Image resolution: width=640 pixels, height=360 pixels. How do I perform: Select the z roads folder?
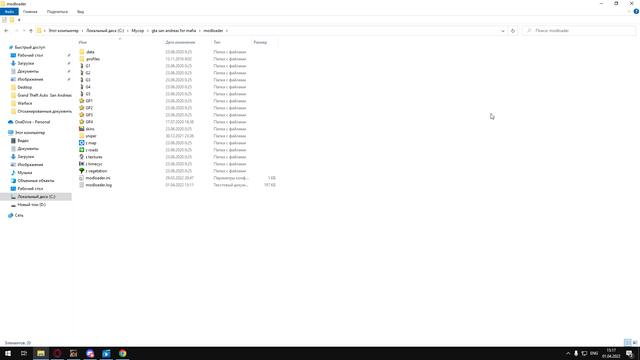pos(91,150)
